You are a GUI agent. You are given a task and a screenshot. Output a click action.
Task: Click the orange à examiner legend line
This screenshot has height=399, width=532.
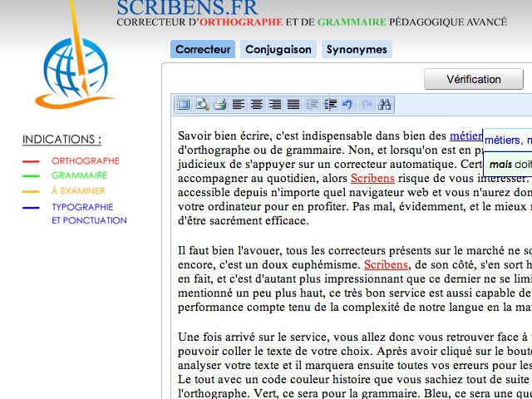[x=31, y=192]
